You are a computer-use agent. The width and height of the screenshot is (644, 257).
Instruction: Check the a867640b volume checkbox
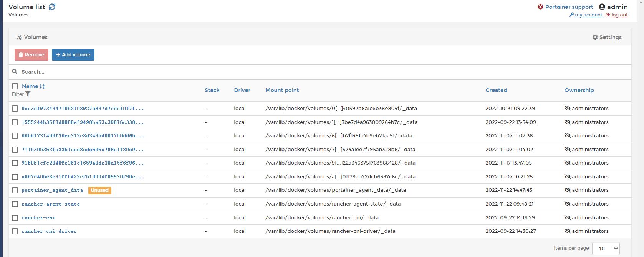(15, 177)
